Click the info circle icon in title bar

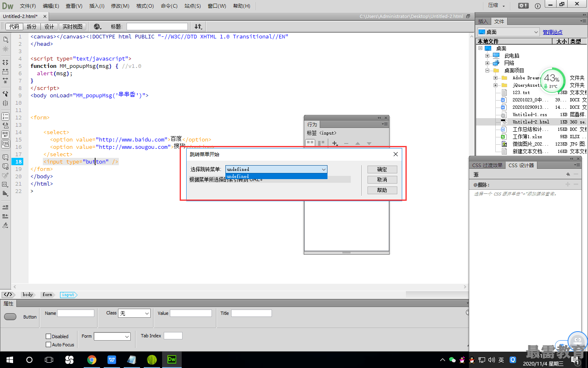(537, 6)
